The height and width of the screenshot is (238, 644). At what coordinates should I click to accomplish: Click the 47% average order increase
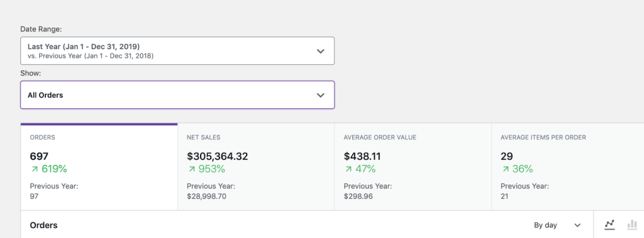360,169
